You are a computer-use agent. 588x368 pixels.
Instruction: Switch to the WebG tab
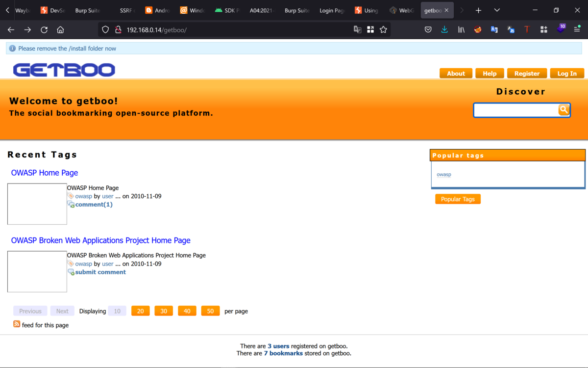pos(402,10)
